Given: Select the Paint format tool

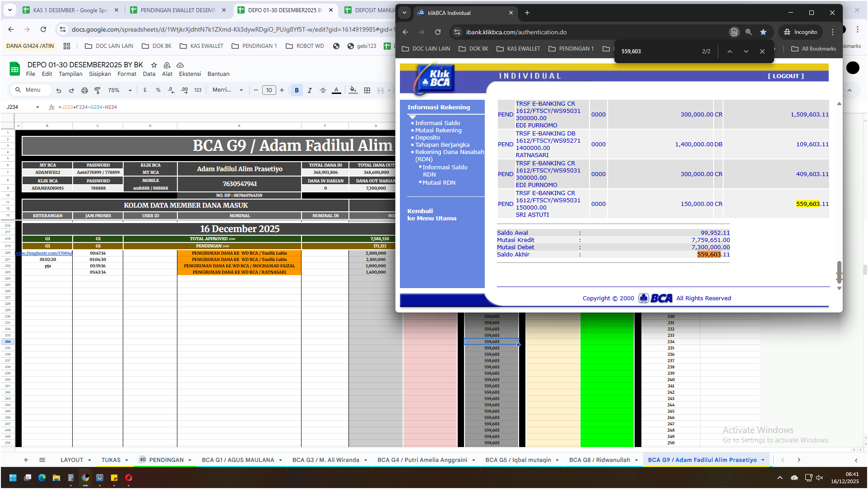Looking at the screenshot, I should tap(97, 90).
